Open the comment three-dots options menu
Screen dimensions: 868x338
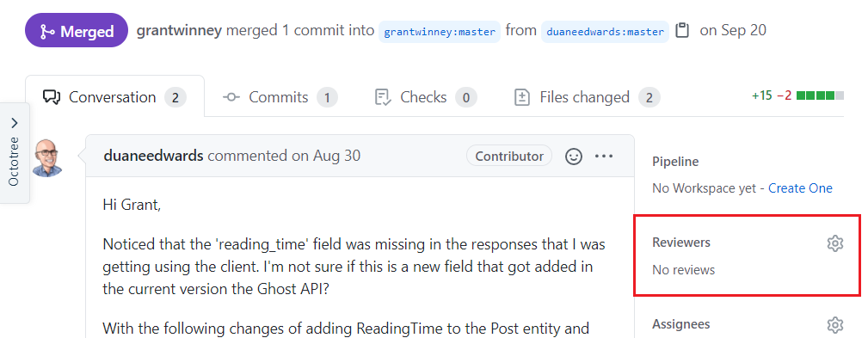tap(604, 157)
